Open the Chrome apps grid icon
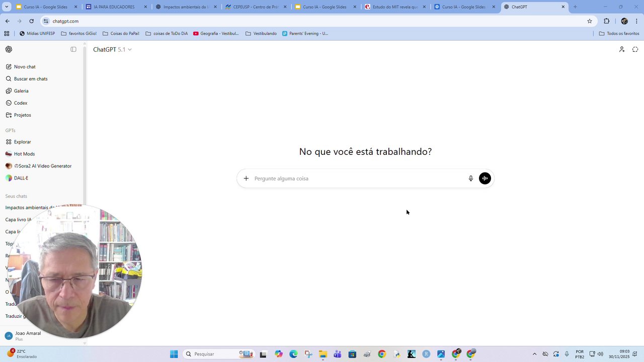The width and height of the screenshot is (644, 362). [7, 33]
